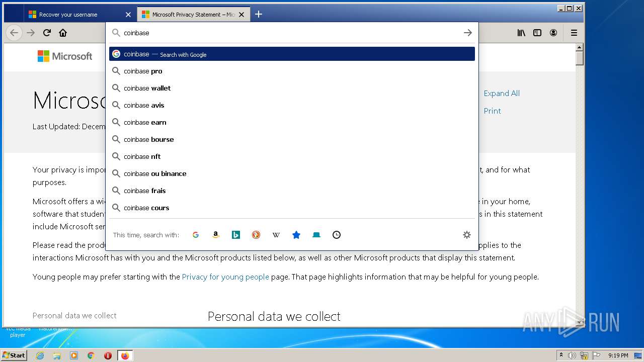Screen dimensions: 644x362
Task: Pick the coinbase earn suggestion
Action: (x=292, y=122)
